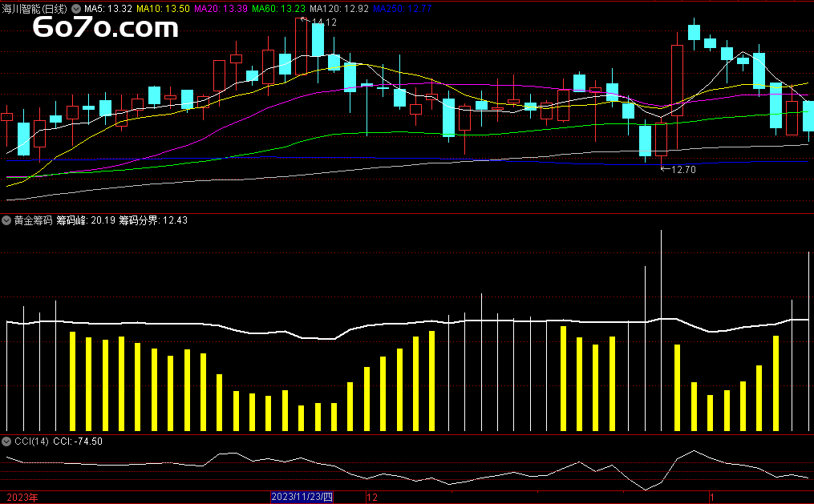814x504 pixels.
Task: Click the MA120: 12.92 label
Action: click(x=339, y=9)
